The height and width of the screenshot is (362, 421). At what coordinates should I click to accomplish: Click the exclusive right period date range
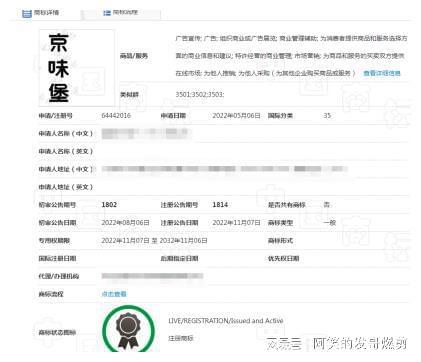pyautogui.click(x=154, y=240)
